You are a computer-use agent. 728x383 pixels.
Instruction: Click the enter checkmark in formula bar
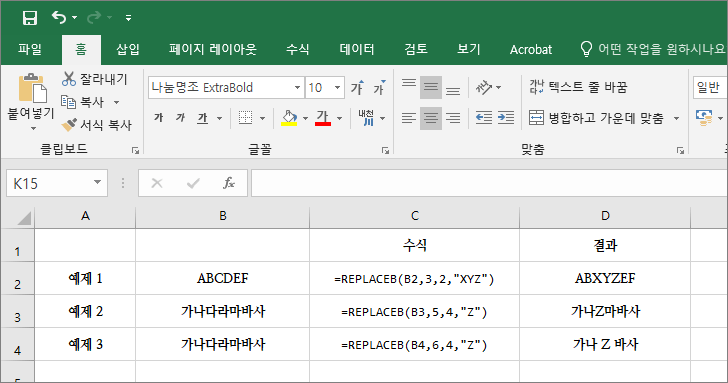pos(193,183)
